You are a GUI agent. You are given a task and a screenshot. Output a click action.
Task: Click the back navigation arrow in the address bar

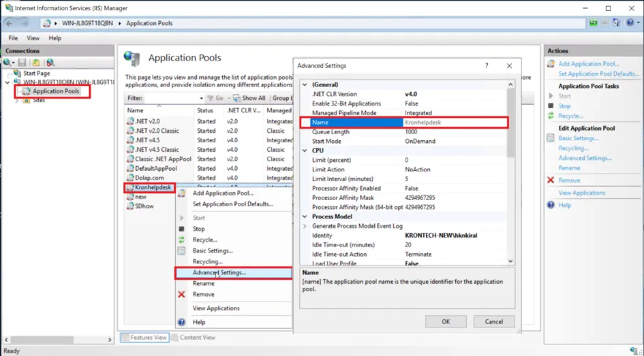point(10,23)
